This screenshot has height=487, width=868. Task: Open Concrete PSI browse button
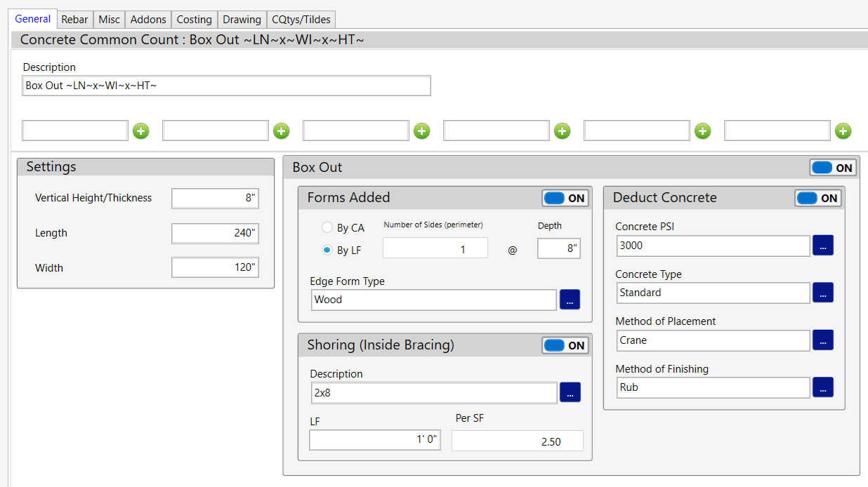pyautogui.click(x=823, y=246)
